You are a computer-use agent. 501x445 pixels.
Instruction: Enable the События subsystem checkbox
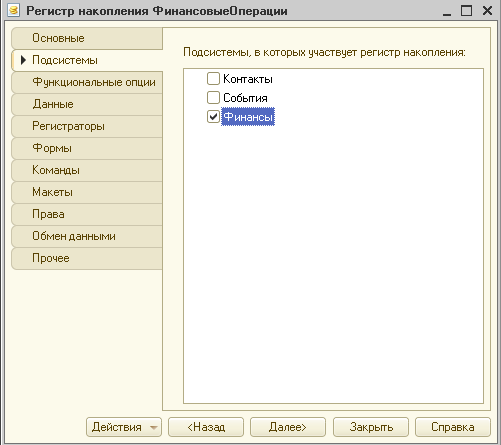tap(213, 98)
